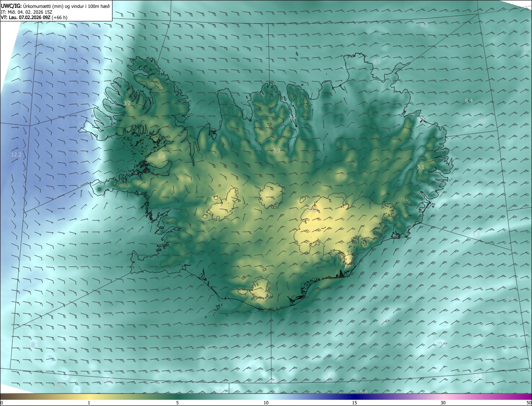Click the '10' tick on the color scale
The width and height of the screenshot is (532, 406).
click(266, 403)
